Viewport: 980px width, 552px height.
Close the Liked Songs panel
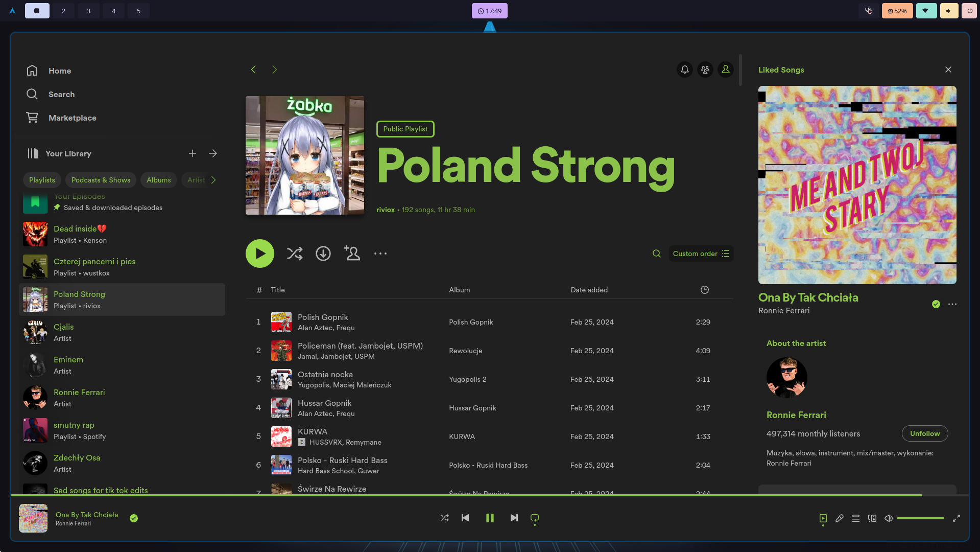948,70
